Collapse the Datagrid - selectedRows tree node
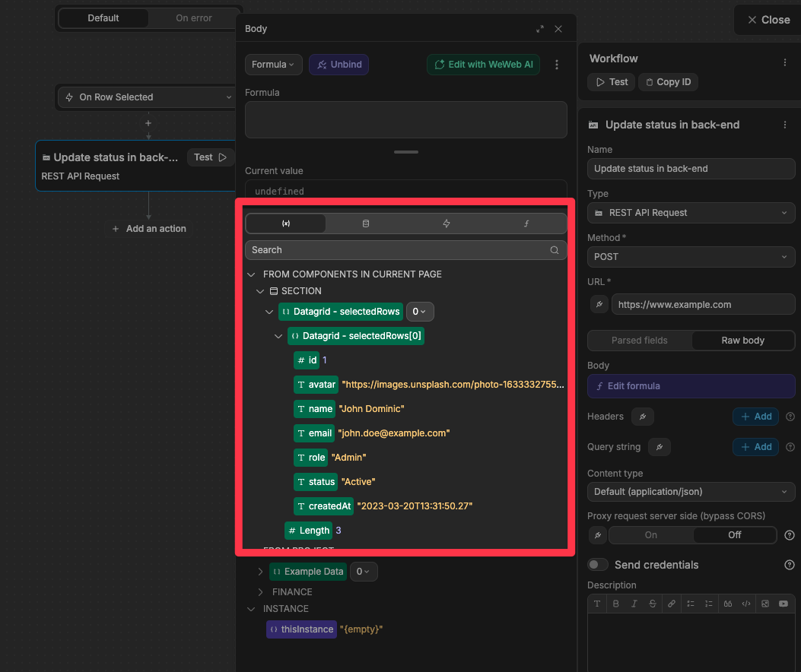The width and height of the screenshot is (801, 672). click(x=269, y=312)
